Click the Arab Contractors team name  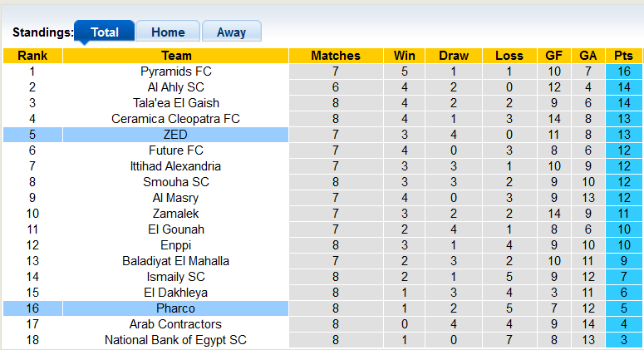(176, 324)
